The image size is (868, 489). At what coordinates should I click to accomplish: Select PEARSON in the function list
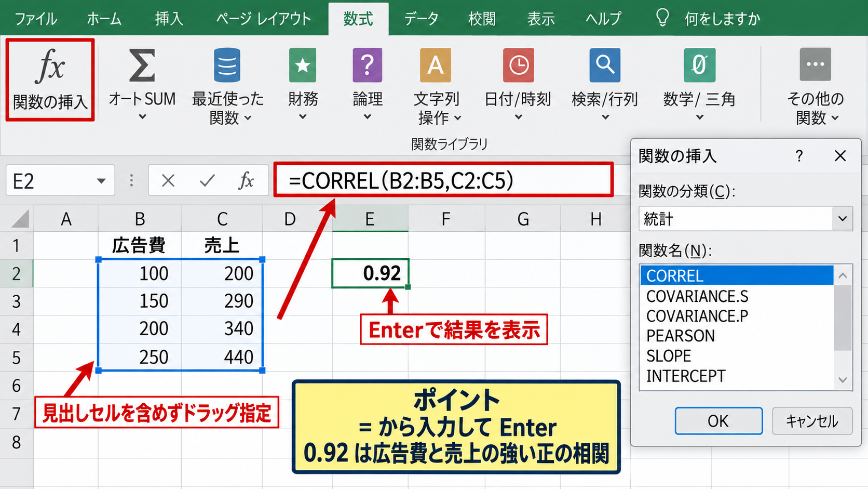(737, 336)
